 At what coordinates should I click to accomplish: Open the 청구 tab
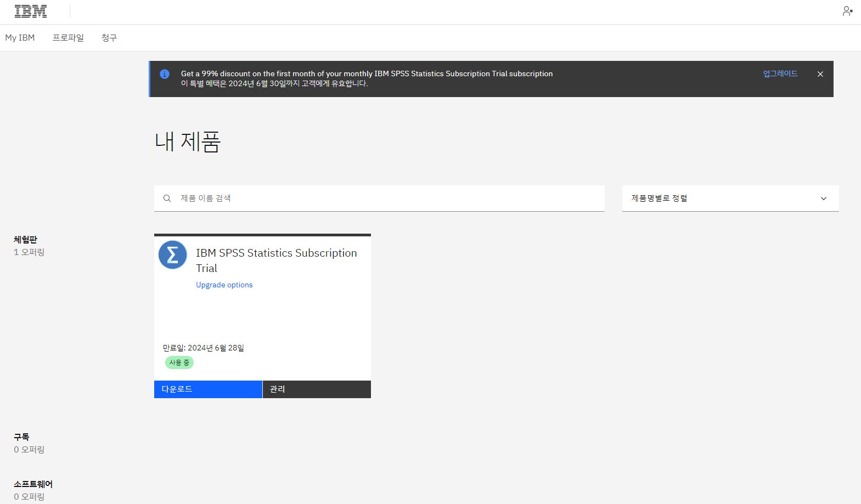click(109, 38)
